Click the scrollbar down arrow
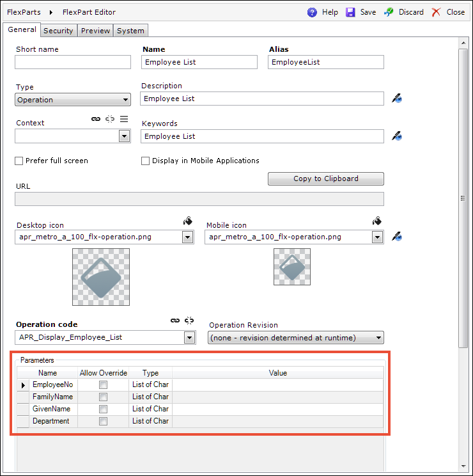This screenshot has width=473, height=476. [463, 466]
